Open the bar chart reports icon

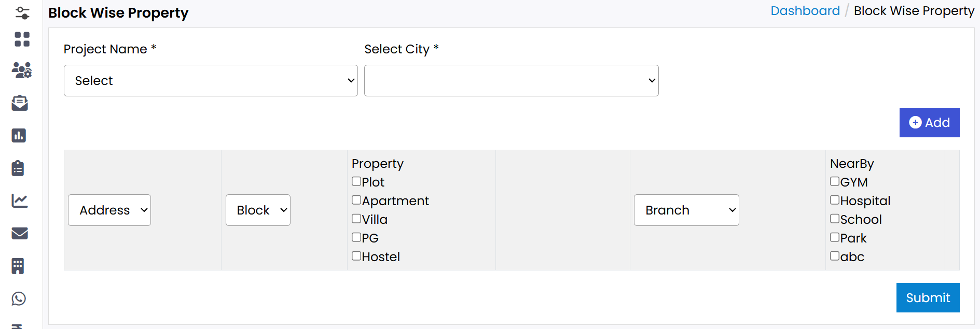coord(19,135)
